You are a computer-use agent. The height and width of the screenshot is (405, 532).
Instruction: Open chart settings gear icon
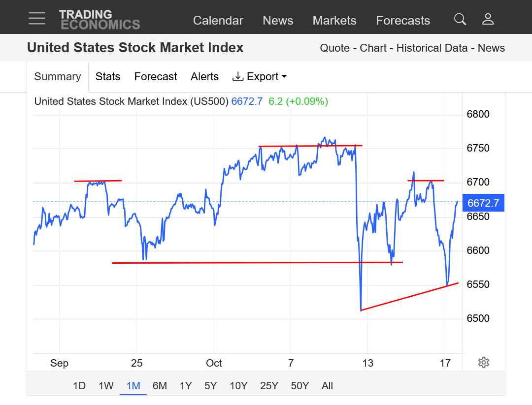(x=483, y=363)
